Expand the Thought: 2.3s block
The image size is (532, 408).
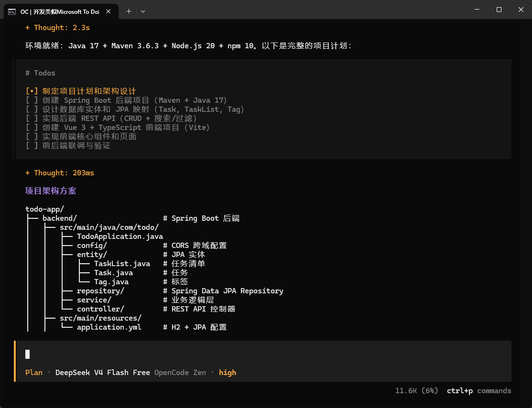click(58, 28)
